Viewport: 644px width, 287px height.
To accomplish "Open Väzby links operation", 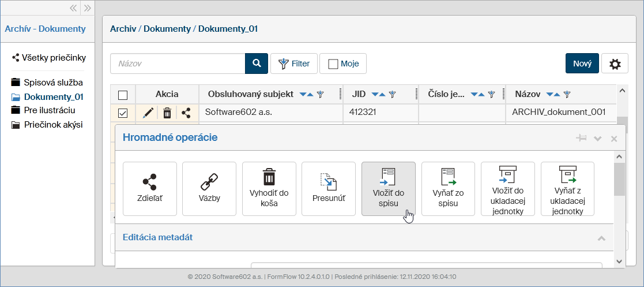I will [x=209, y=189].
